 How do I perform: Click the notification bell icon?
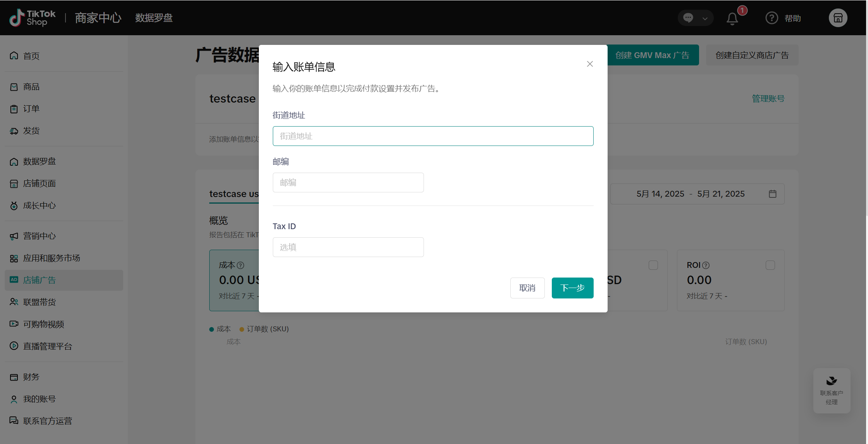pos(732,19)
